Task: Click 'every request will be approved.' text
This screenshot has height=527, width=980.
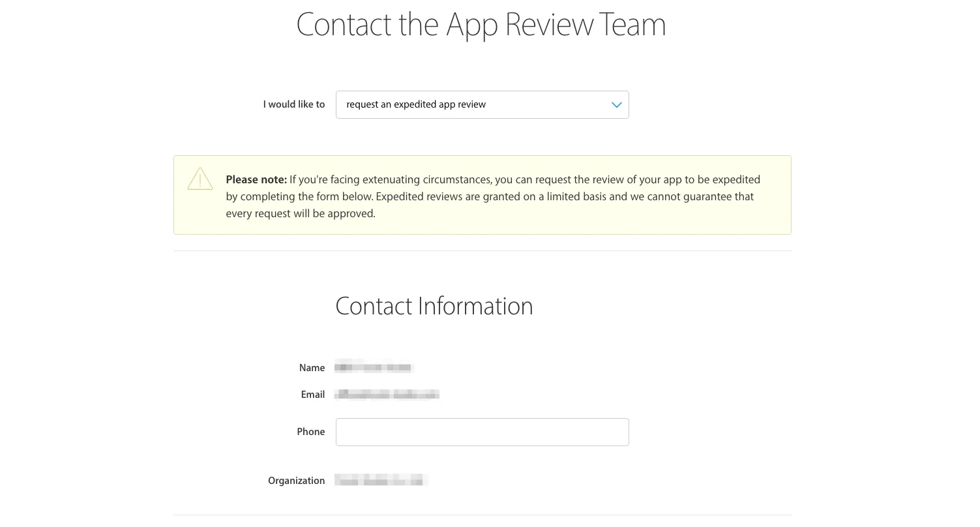Action: [x=301, y=213]
